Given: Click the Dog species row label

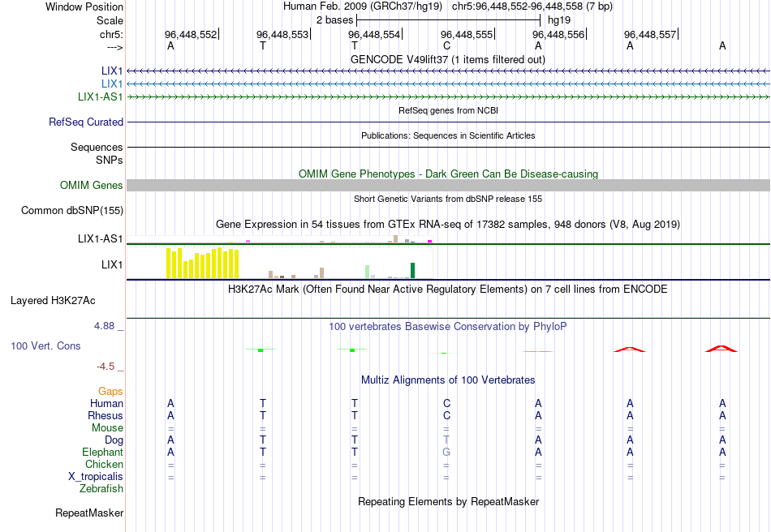Looking at the screenshot, I should coord(114,440).
